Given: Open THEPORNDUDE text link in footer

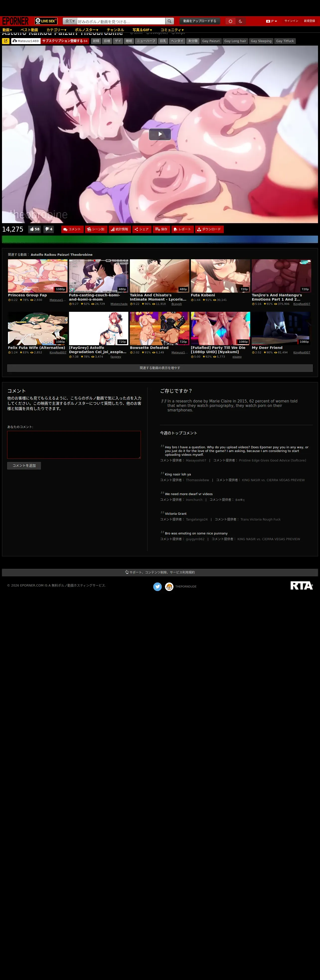Looking at the screenshot, I should tap(186, 587).
